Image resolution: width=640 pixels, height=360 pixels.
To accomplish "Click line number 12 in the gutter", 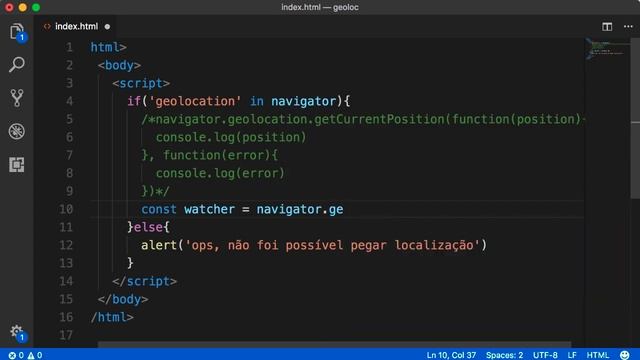I will pyautogui.click(x=66, y=245).
